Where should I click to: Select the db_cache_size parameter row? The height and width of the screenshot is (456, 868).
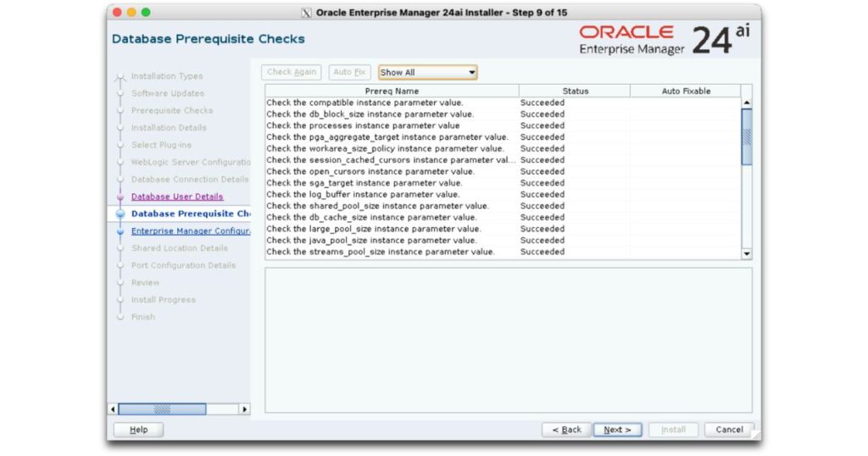click(x=503, y=218)
